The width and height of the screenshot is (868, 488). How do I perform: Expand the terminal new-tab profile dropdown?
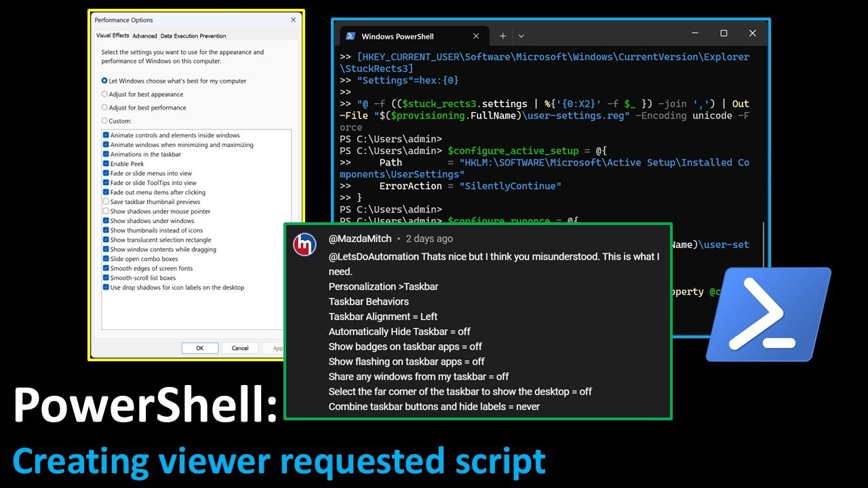[x=521, y=36]
